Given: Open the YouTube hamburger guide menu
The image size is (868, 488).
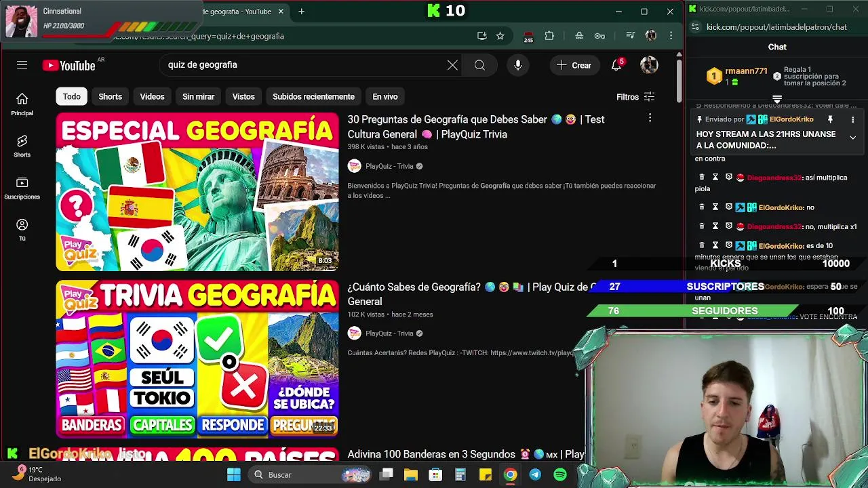Looking at the screenshot, I should point(22,65).
